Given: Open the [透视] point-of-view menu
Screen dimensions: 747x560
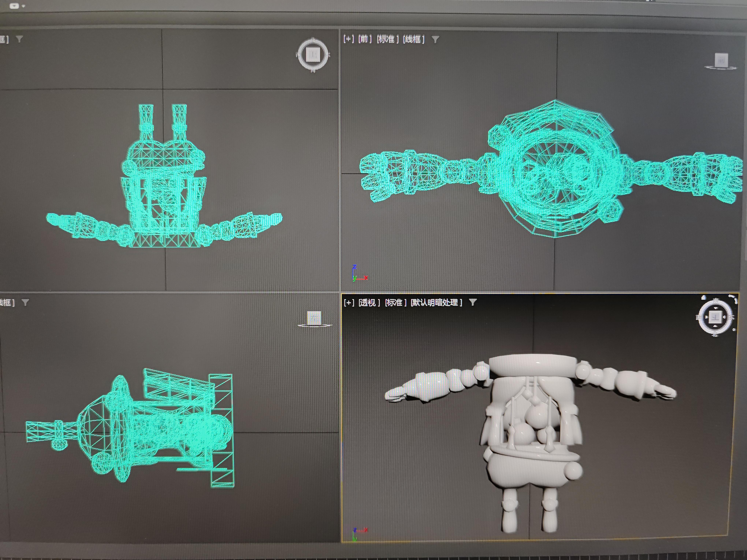Looking at the screenshot, I should (x=369, y=303).
